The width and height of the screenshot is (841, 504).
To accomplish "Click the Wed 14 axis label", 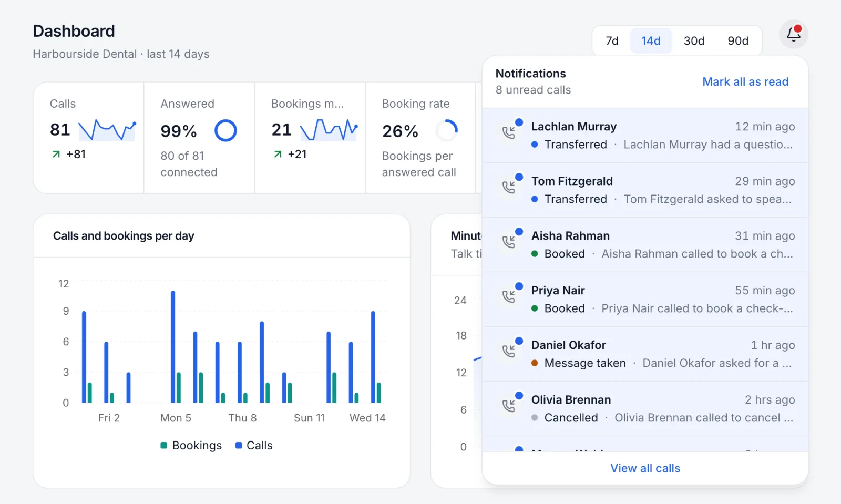I will pos(367,418).
